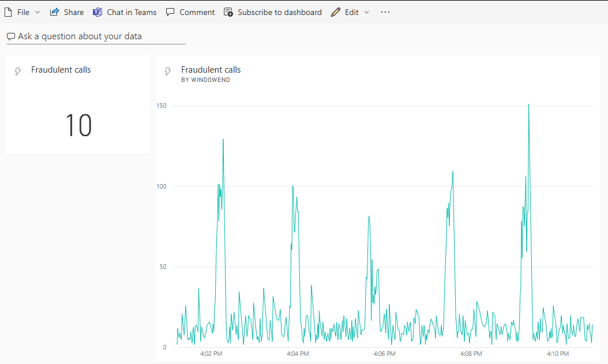Open the Comment pane
The width and height of the screenshot is (608, 364).
pyautogui.click(x=197, y=13)
